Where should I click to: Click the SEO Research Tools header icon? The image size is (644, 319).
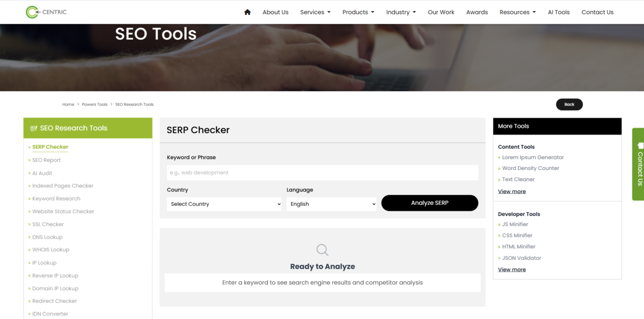[34, 128]
